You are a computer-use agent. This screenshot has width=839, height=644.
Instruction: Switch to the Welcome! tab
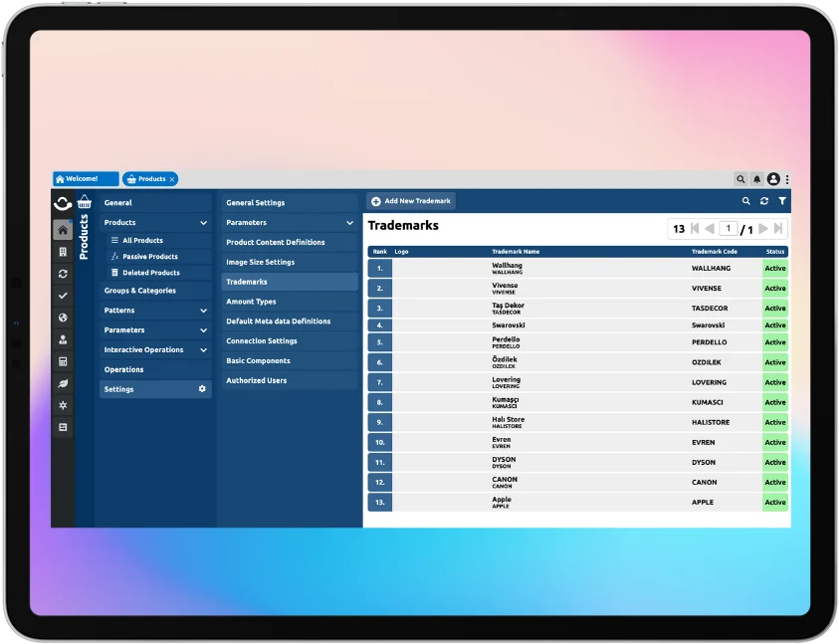tap(86, 179)
